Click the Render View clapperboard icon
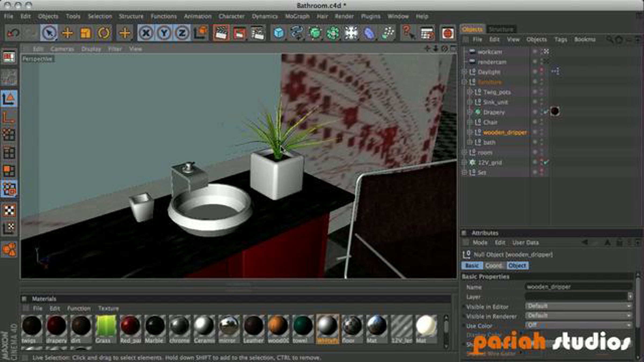The height and width of the screenshot is (362, 644). [x=221, y=33]
